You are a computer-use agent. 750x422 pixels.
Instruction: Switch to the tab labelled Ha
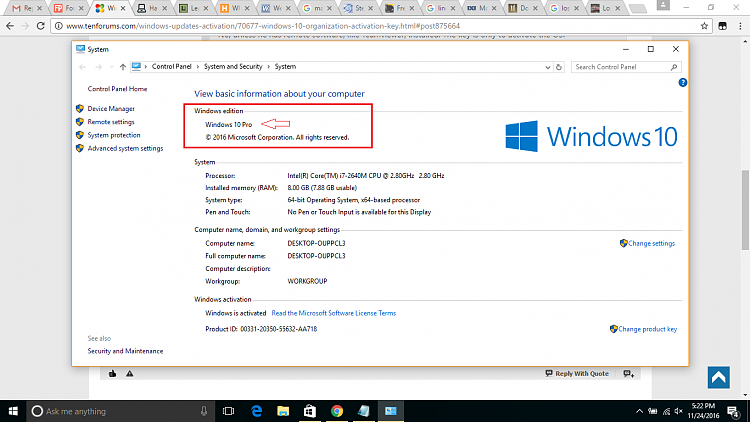152,8
